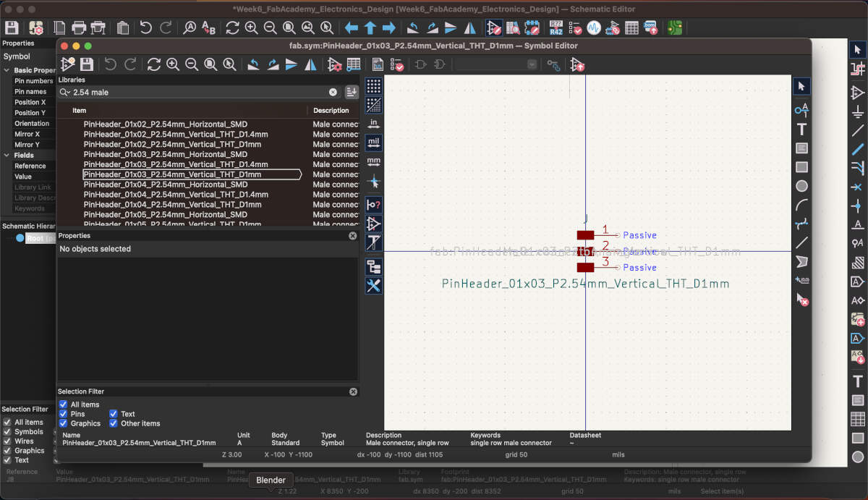Screen dimensions: 868x500
Task: Clear the '2.54 male' search text
Action: pyautogui.click(x=333, y=93)
